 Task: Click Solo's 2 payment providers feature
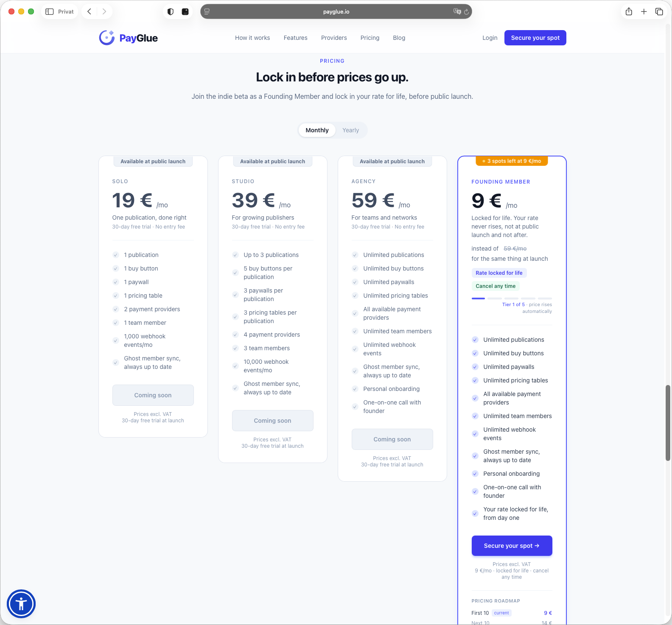(152, 309)
